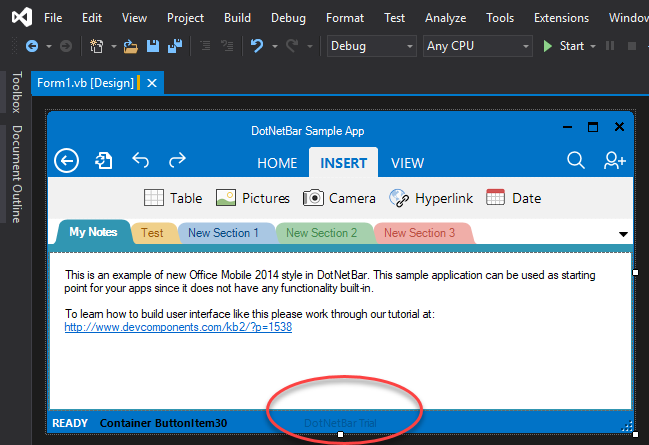Insert Date from the ribbon
The image size is (649, 445).
[514, 198]
